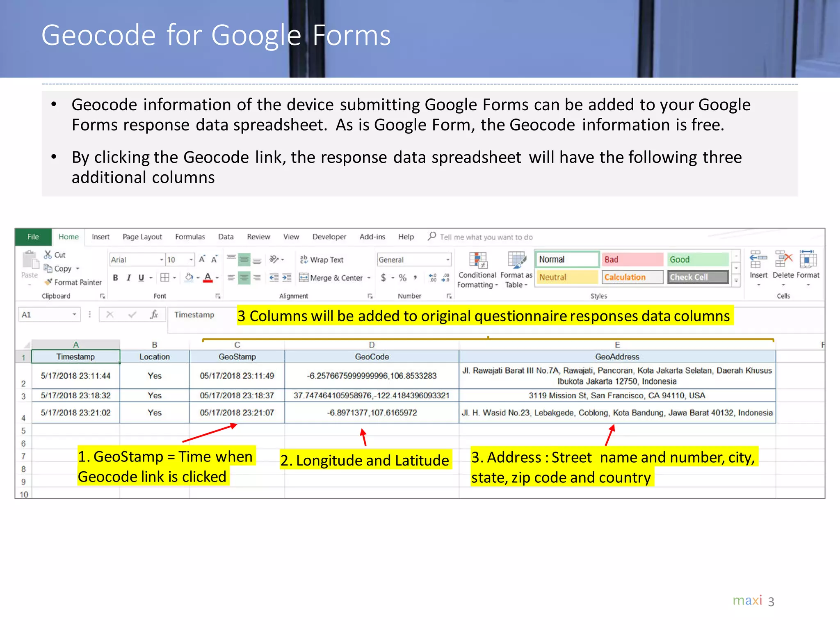Click the Insert cells icon
Image resolution: width=840 pixels, height=630 pixels.
[x=758, y=260]
